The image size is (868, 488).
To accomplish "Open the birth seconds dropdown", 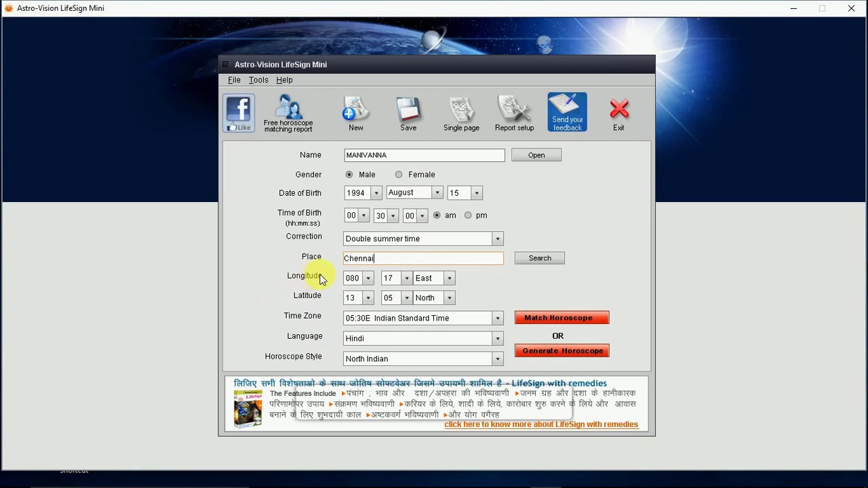I will [x=422, y=216].
